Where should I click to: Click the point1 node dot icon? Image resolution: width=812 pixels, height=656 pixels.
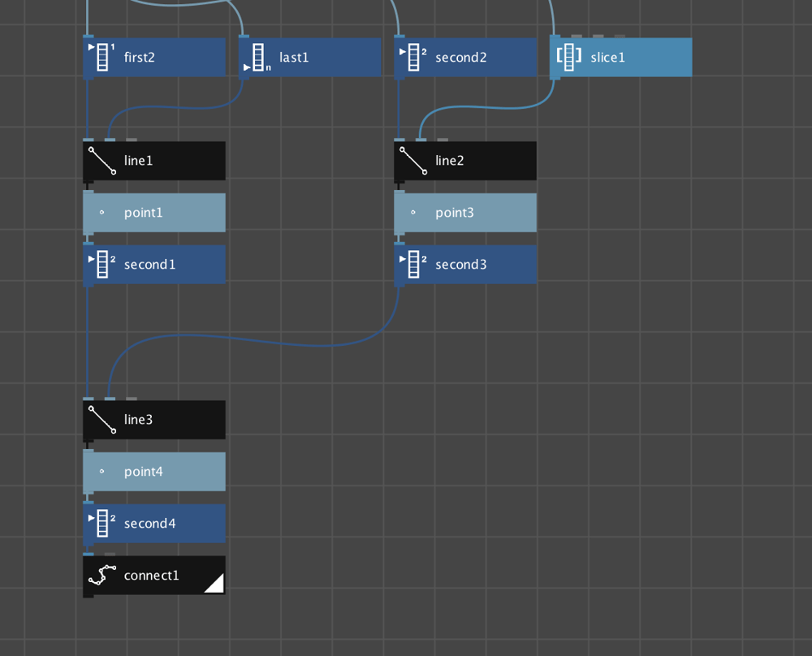(x=102, y=212)
